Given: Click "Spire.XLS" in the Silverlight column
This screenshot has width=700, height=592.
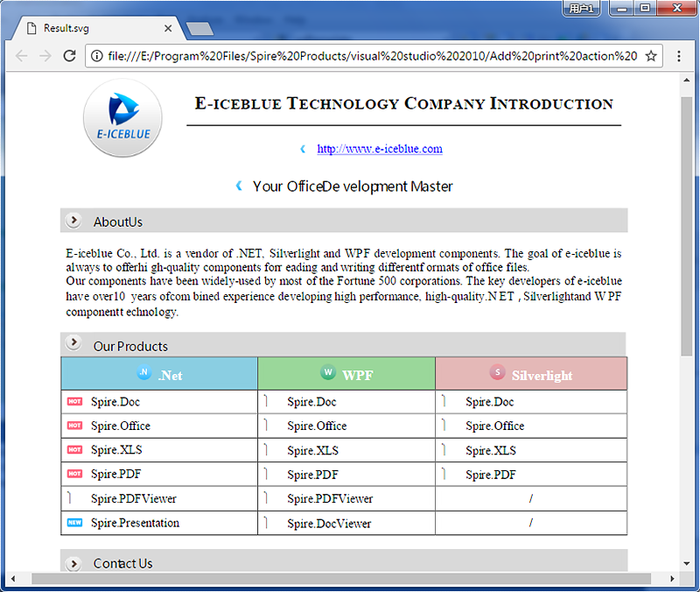Looking at the screenshot, I should 491,450.
